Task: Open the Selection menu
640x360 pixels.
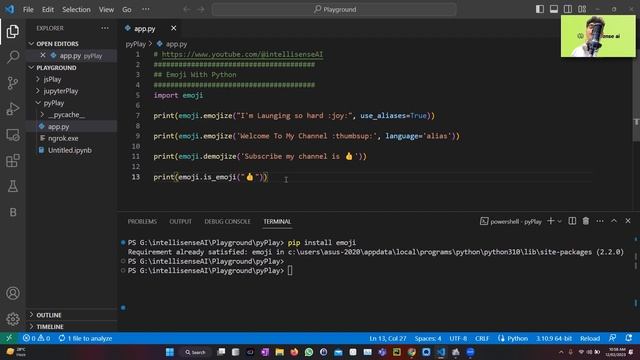Action: click(x=76, y=9)
